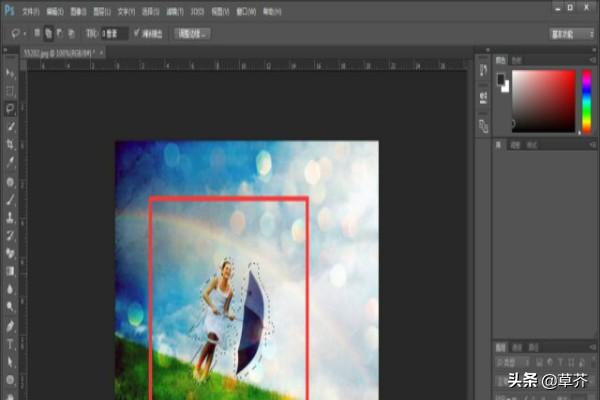Viewport: 600px width, 400px height.
Task: Click the Refine Edge button
Action: pyautogui.click(x=193, y=33)
